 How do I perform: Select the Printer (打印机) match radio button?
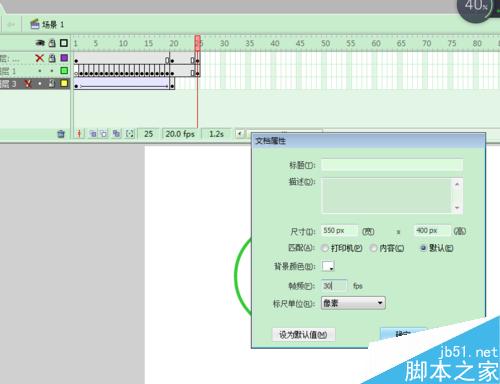coord(325,248)
